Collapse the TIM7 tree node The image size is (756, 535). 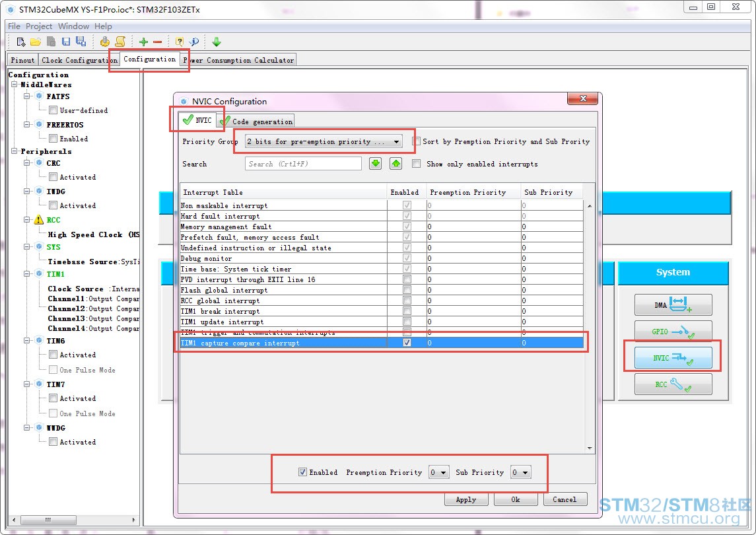27,384
